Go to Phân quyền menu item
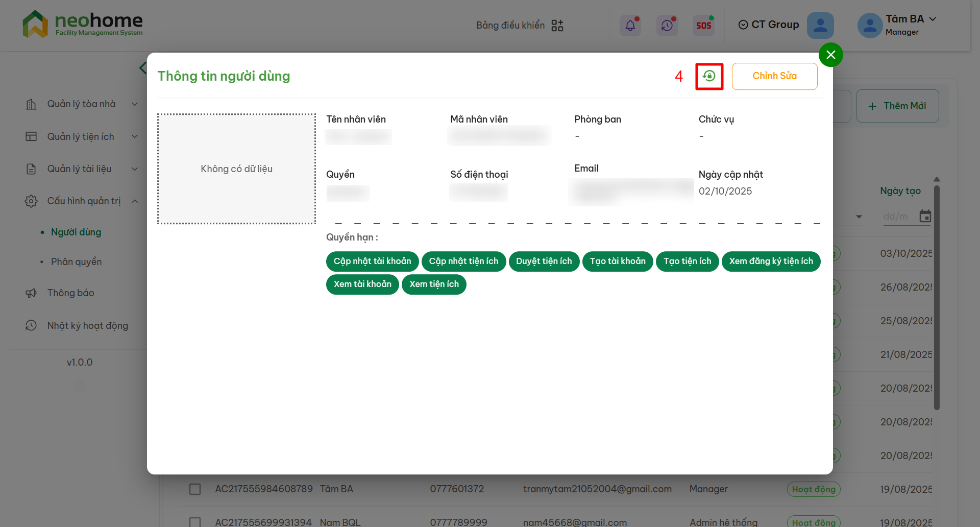The height and width of the screenshot is (527, 980). (x=77, y=262)
